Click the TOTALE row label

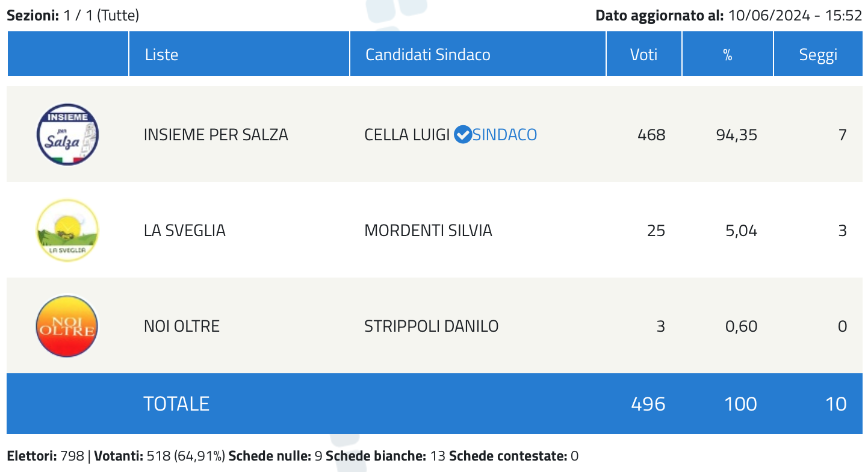pyautogui.click(x=176, y=403)
